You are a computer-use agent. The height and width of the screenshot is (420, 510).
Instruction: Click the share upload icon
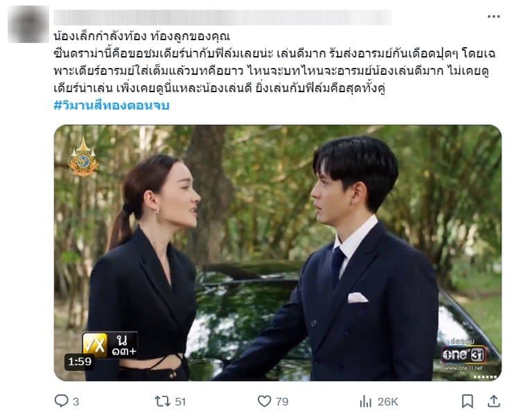click(493, 401)
